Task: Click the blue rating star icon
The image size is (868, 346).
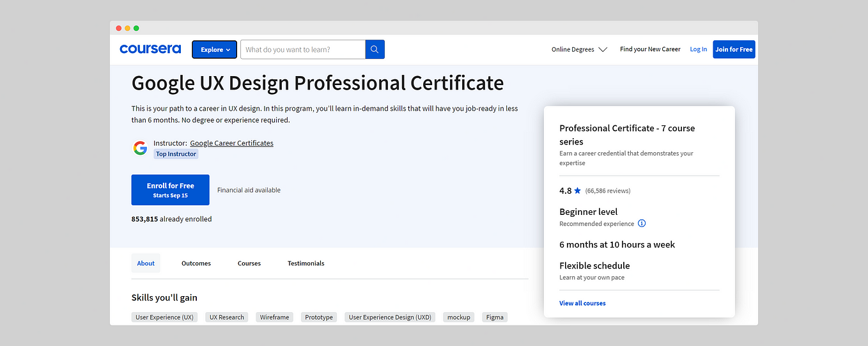Action: 578,191
